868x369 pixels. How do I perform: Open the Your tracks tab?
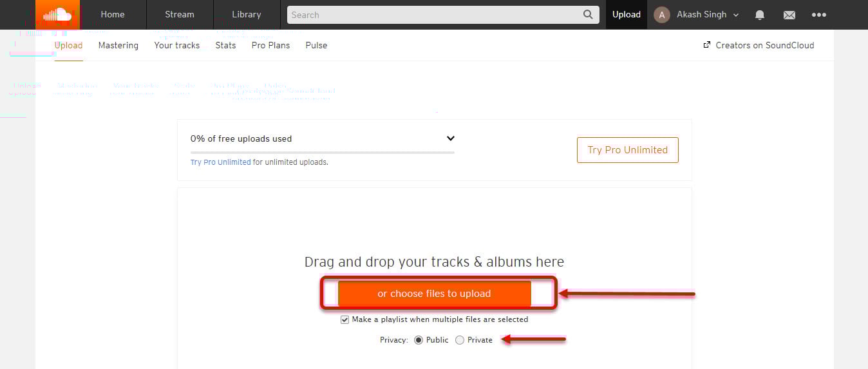coord(177,45)
